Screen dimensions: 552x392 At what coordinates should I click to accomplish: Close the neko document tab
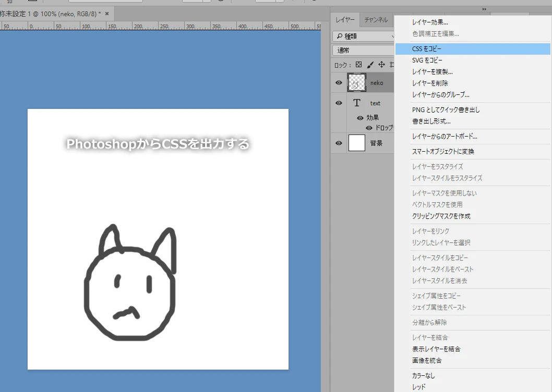107,14
